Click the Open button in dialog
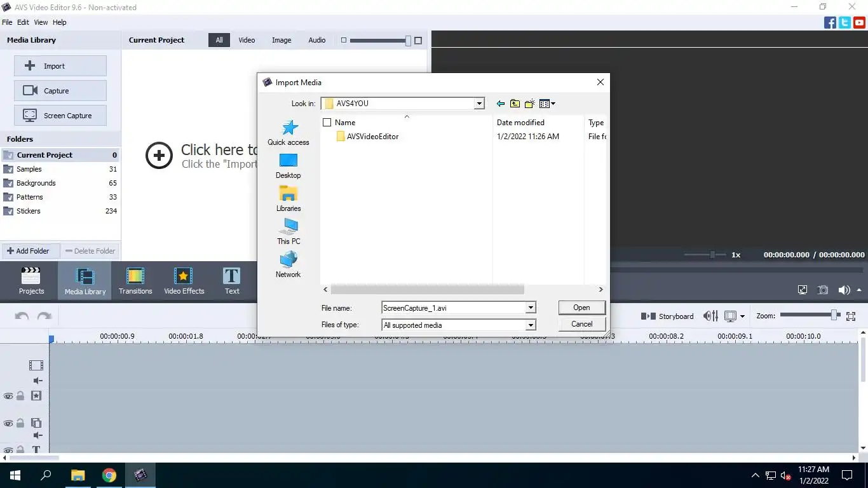The height and width of the screenshot is (488, 868). tap(581, 308)
